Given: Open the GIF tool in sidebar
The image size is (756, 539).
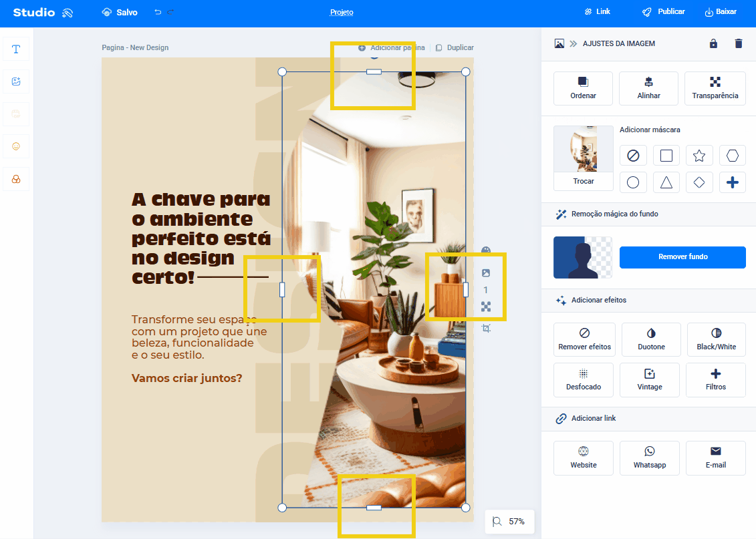Looking at the screenshot, I should point(16,114).
